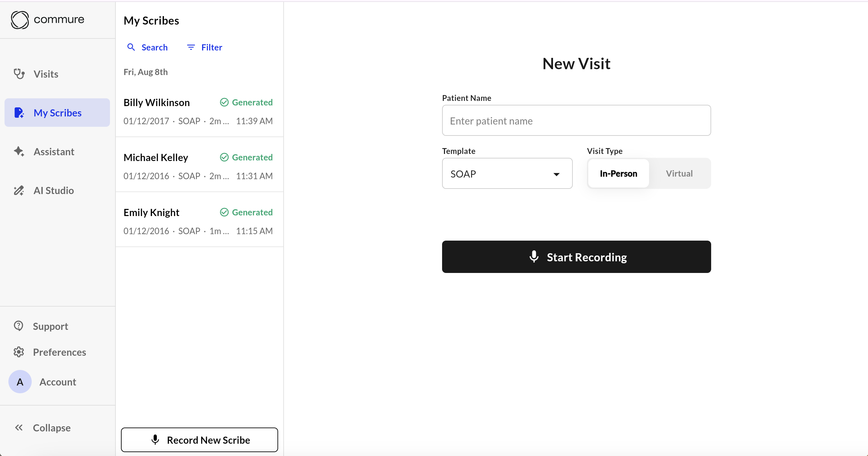Click the Filter lines icon
Image resolution: width=868 pixels, height=456 pixels.
tap(191, 47)
